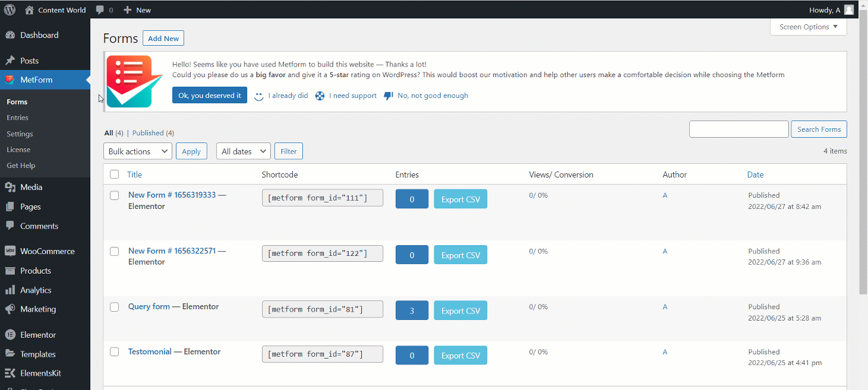Click the MetForm logo in the notice banner
Viewport: 868px width, 390px height.
click(134, 81)
